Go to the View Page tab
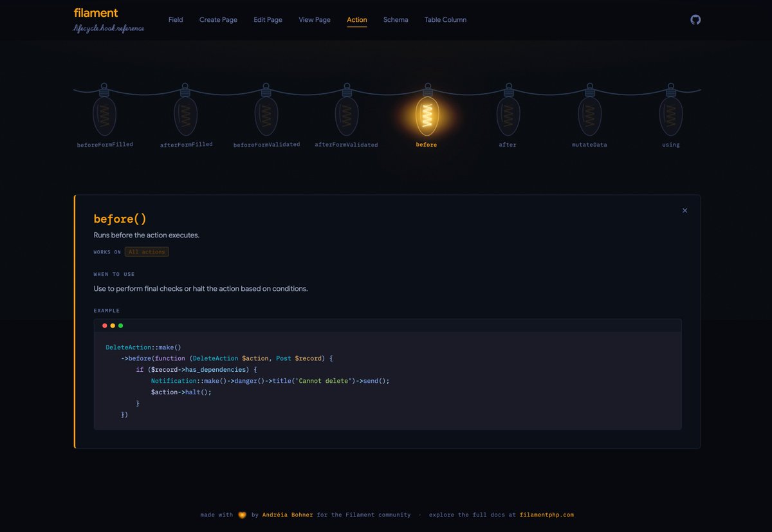This screenshot has height=532, width=772. (315, 20)
